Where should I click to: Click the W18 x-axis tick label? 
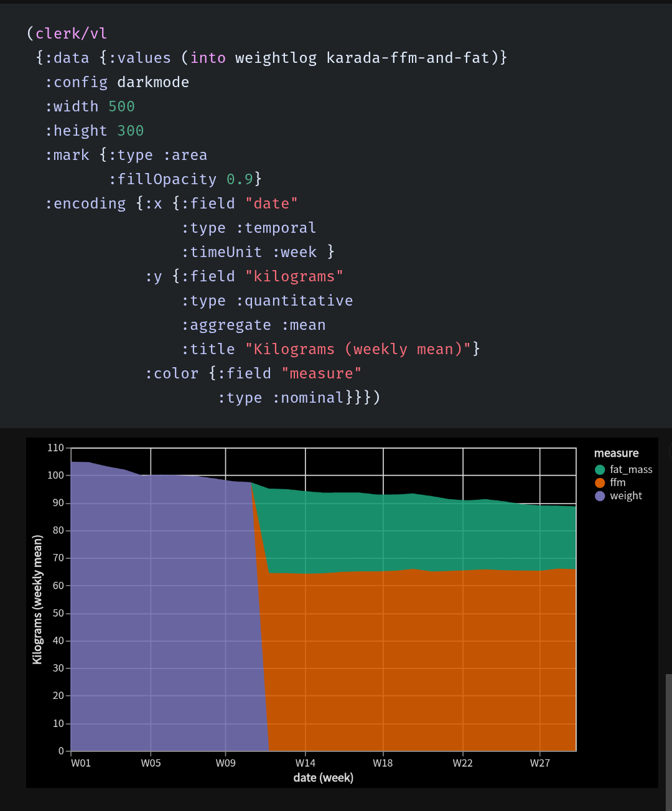pos(383,763)
